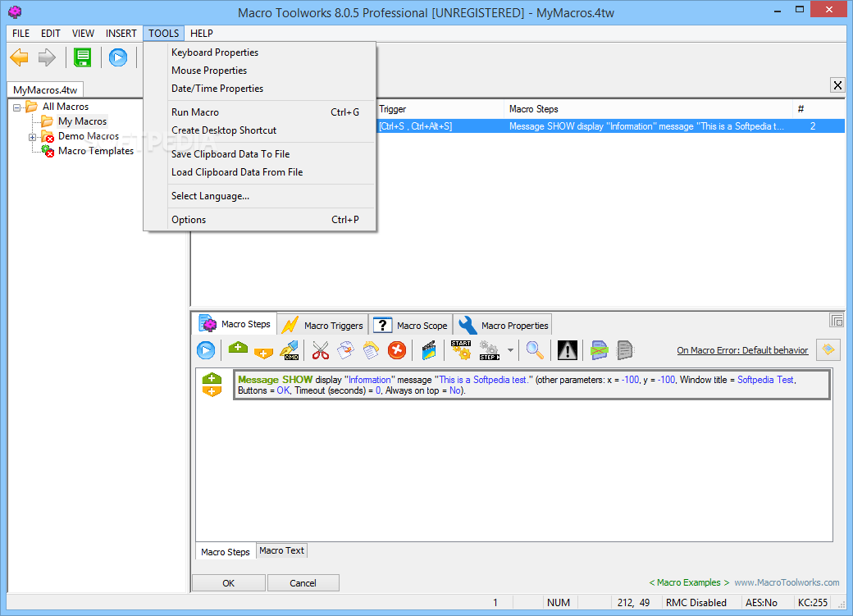The image size is (853, 616).
Task: Click the panel layout icon at top-right of editor
Action: (x=836, y=320)
